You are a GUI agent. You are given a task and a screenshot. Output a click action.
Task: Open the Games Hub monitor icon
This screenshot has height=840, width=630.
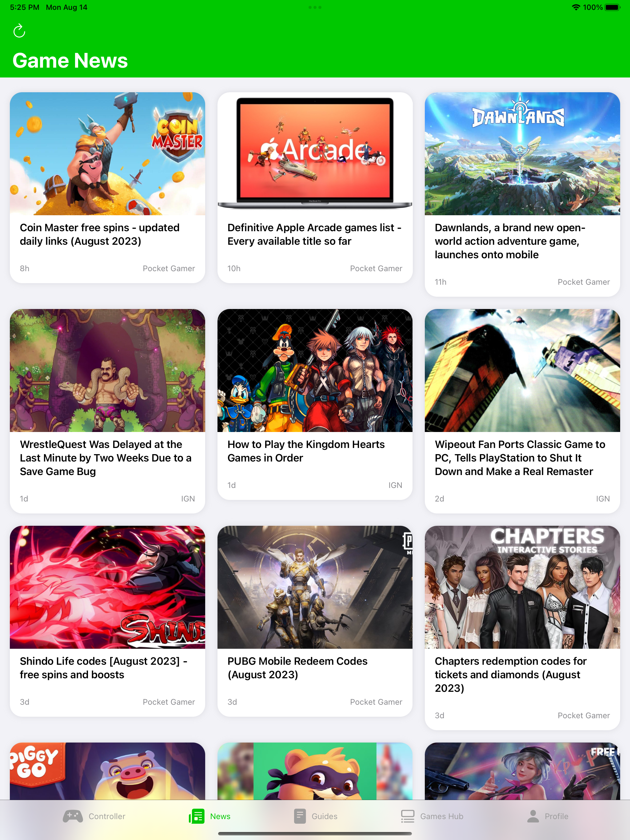coord(408,816)
